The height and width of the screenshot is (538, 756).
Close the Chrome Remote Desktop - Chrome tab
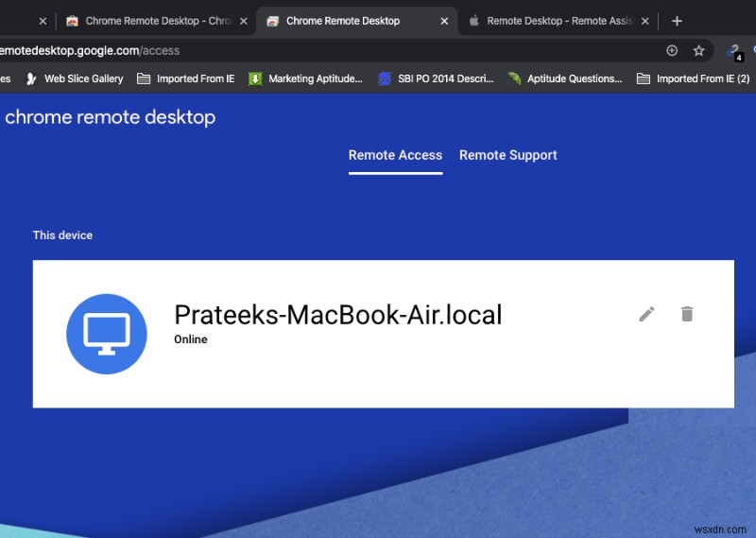(x=244, y=21)
